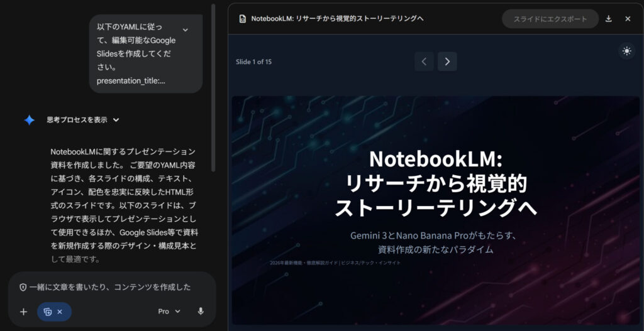Click the Slide 1 of 15 indicator

(x=253, y=62)
